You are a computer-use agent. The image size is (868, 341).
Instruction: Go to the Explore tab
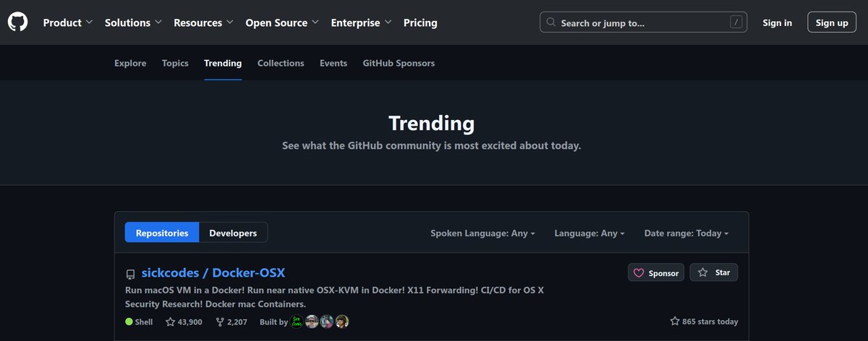(130, 64)
